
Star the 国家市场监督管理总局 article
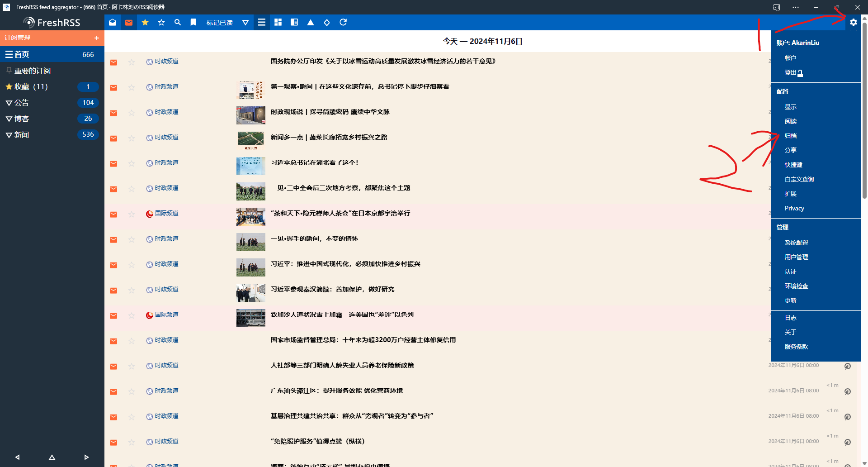[132, 341]
